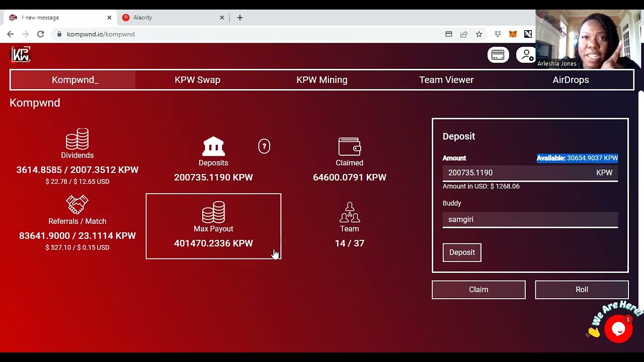644x362 pixels.
Task: Close the Alacrity browser tab
Action: (222, 18)
